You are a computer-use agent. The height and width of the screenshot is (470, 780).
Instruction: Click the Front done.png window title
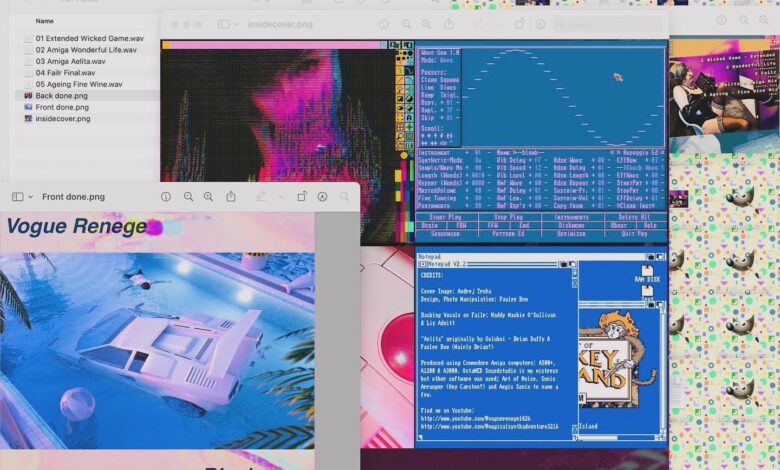coord(74,197)
